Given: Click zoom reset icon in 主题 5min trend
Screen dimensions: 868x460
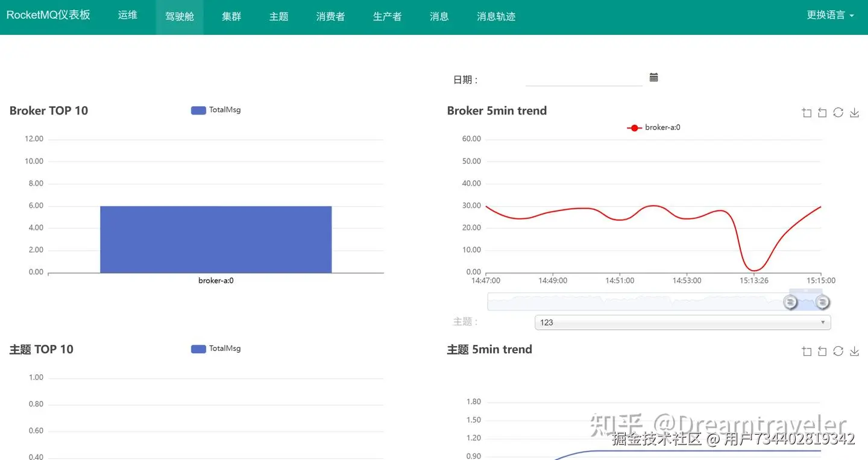Looking at the screenshot, I should click(x=822, y=351).
